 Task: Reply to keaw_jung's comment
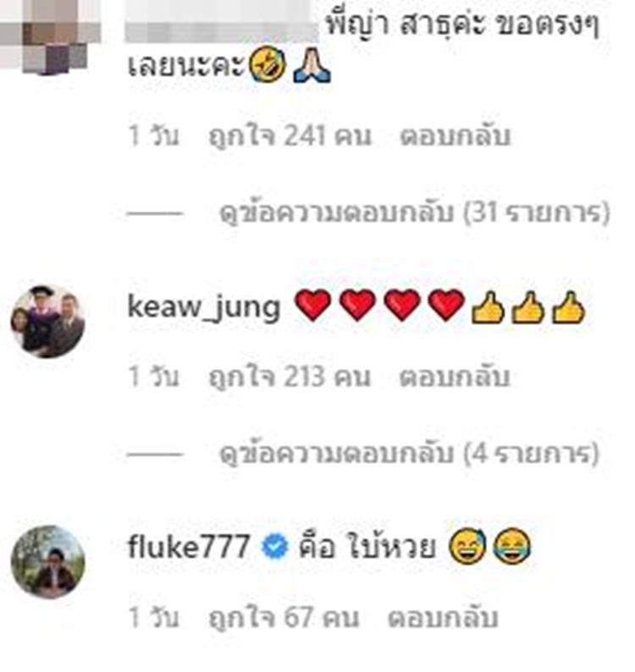point(455,377)
